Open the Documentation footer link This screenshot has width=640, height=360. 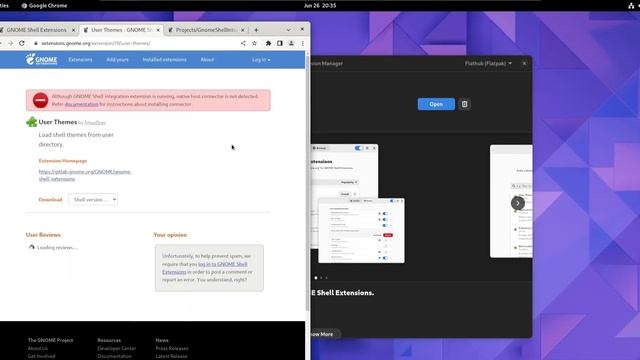tap(114, 356)
